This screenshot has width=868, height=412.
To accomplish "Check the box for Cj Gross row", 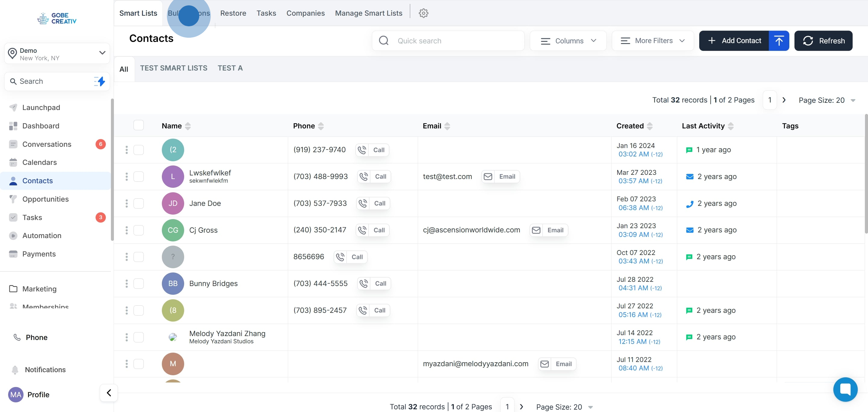I will (x=139, y=230).
